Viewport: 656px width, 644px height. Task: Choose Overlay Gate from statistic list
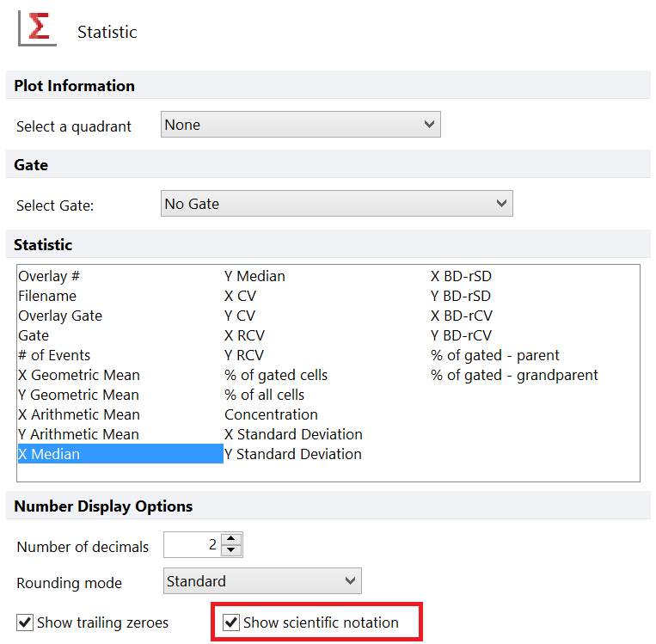click(x=60, y=316)
